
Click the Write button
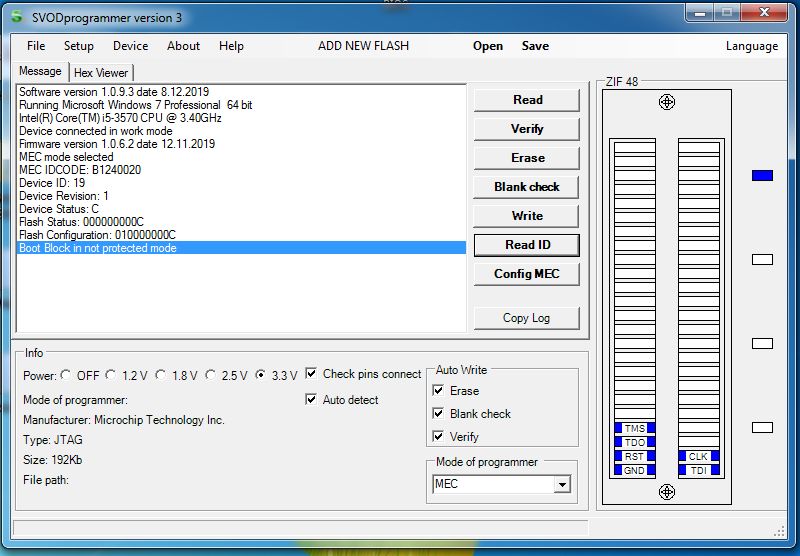527,216
